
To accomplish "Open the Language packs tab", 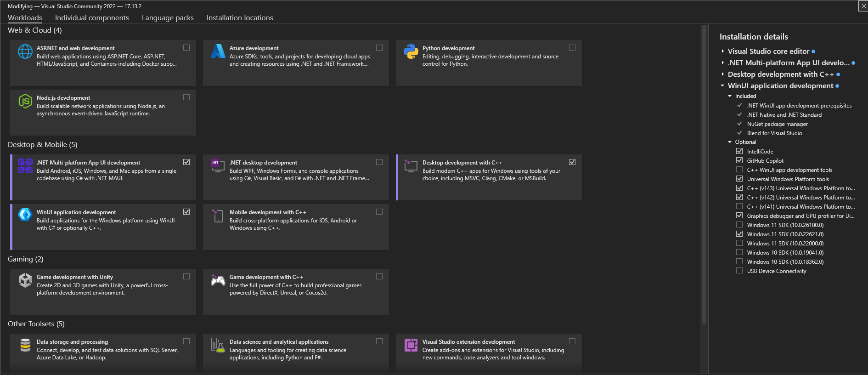I will 168,18.
